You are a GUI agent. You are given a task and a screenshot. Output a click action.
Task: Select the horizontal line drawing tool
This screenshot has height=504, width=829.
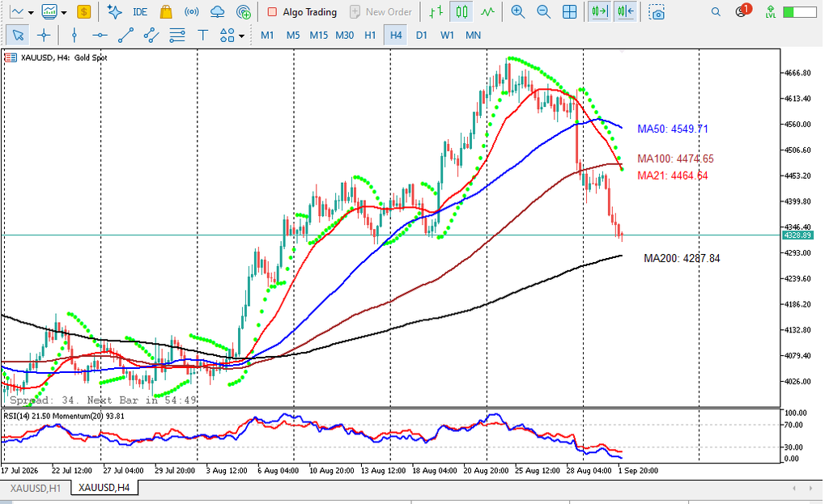(x=100, y=36)
